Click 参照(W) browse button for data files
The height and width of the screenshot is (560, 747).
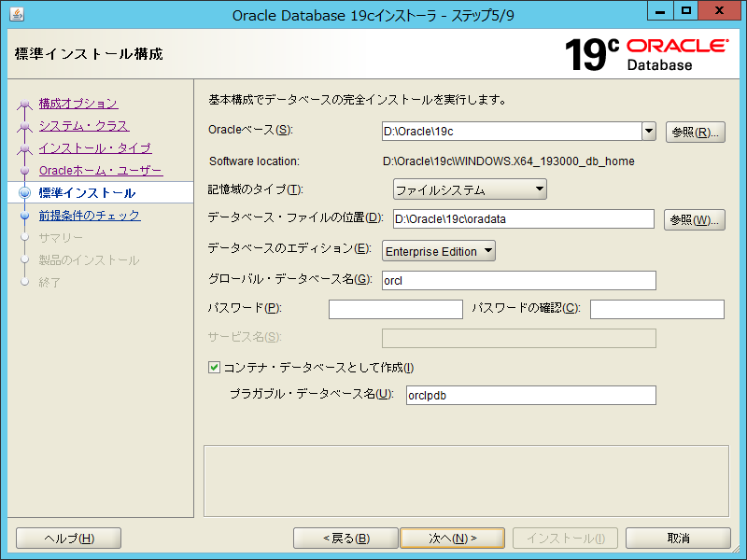coord(694,220)
